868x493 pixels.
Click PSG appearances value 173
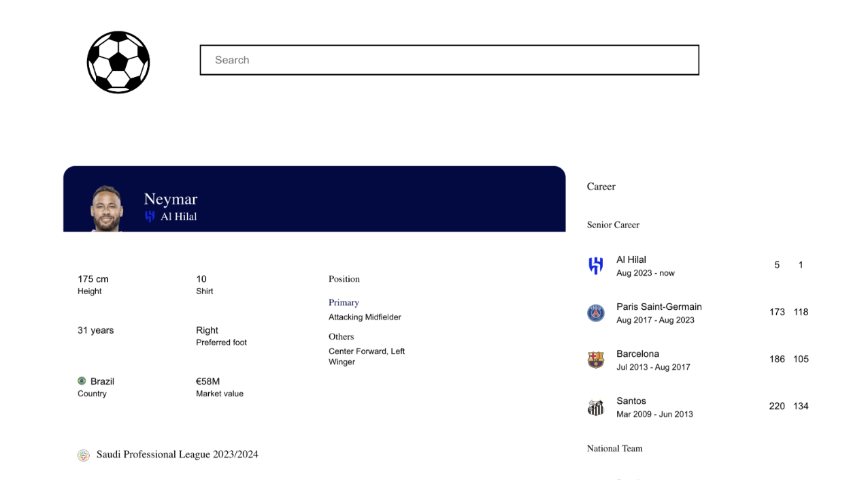click(777, 312)
